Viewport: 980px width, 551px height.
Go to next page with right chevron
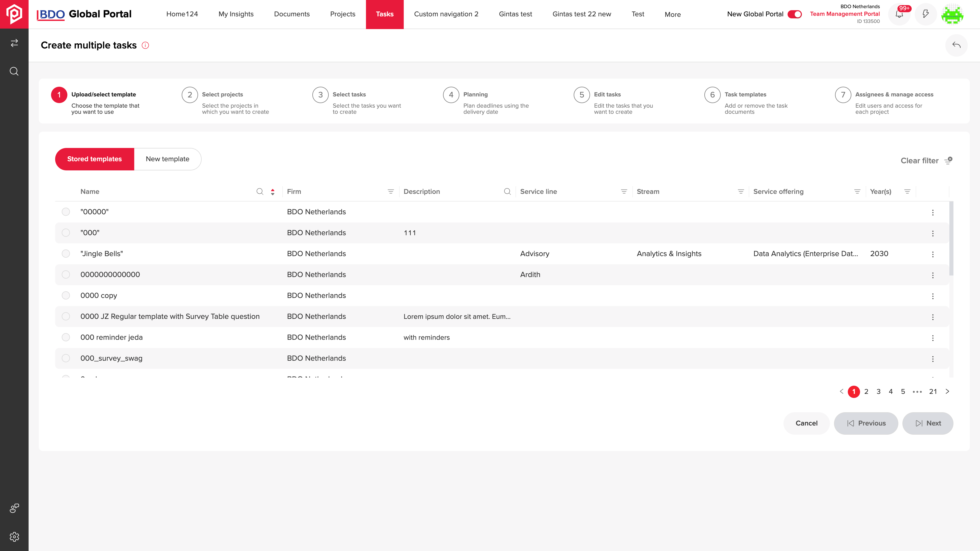click(x=947, y=392)
